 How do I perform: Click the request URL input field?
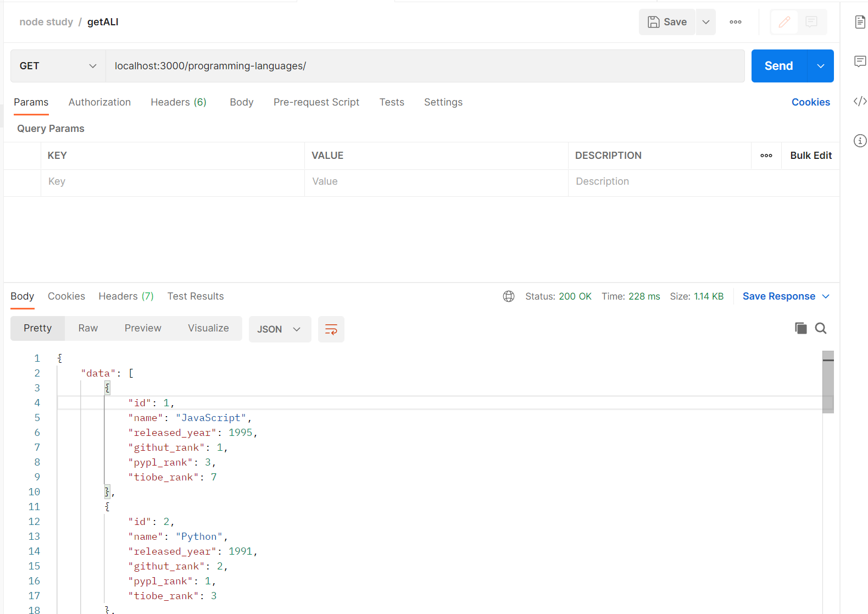point(425,66)
